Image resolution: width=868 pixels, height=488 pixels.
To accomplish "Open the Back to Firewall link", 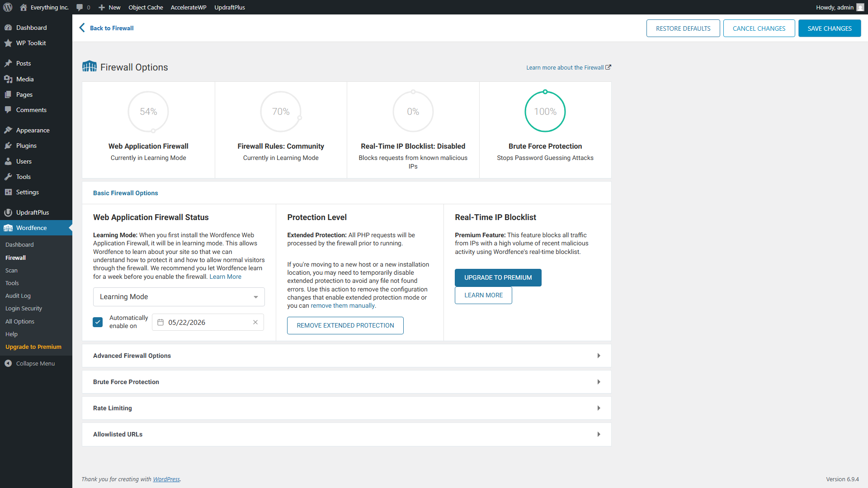I will (112, 28).
